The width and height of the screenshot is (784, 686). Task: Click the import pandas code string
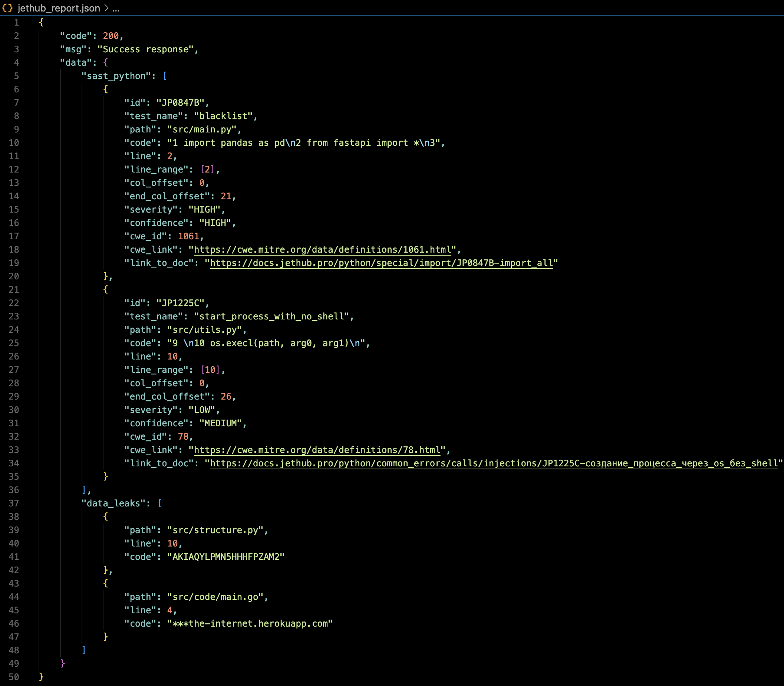click(x=303, y=143)
